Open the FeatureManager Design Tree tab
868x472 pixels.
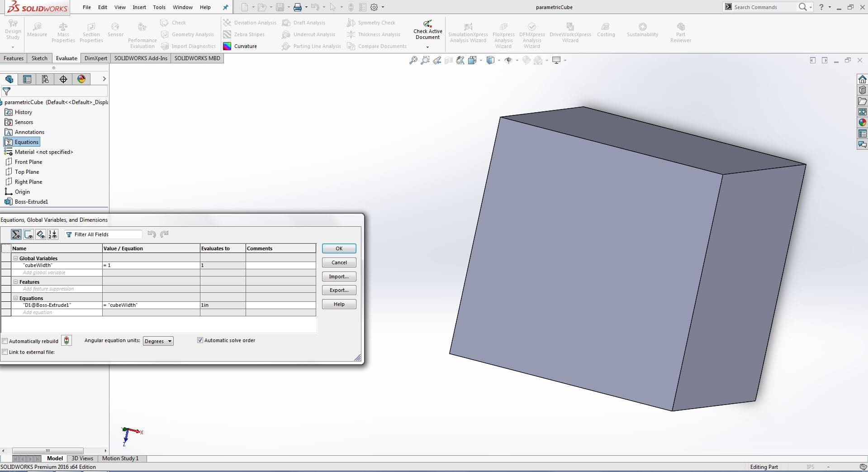point(9,79)
